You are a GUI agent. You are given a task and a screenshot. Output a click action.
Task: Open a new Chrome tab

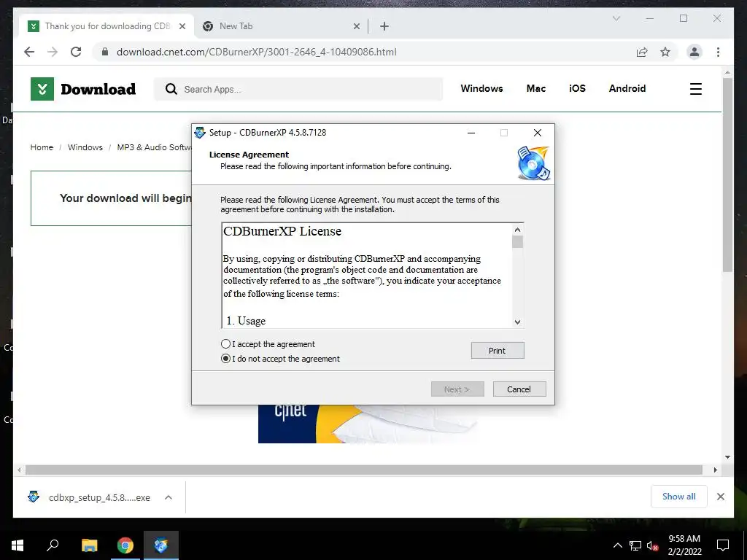point(384,26)
